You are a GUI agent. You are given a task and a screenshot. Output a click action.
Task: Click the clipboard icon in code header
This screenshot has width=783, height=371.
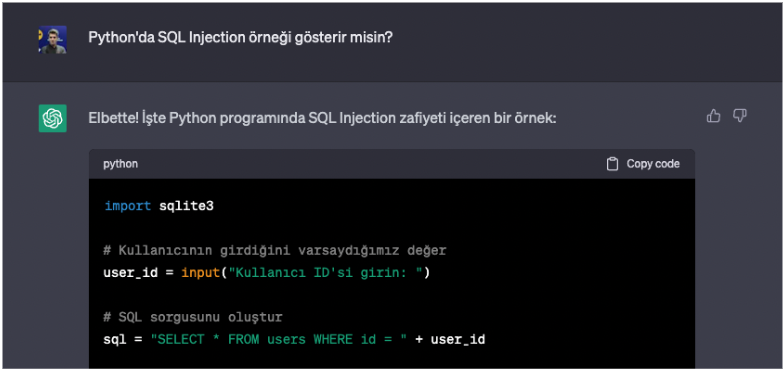[x=612, y=164]
